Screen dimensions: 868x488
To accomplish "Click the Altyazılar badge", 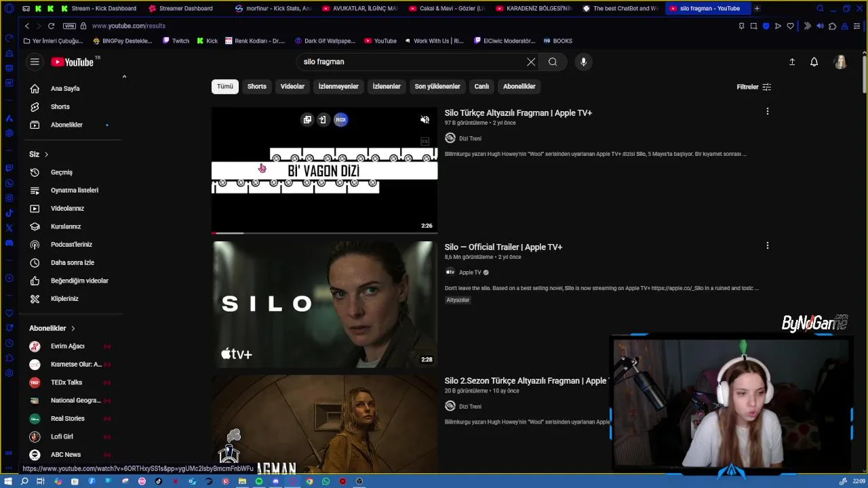I will coord(458,300).
